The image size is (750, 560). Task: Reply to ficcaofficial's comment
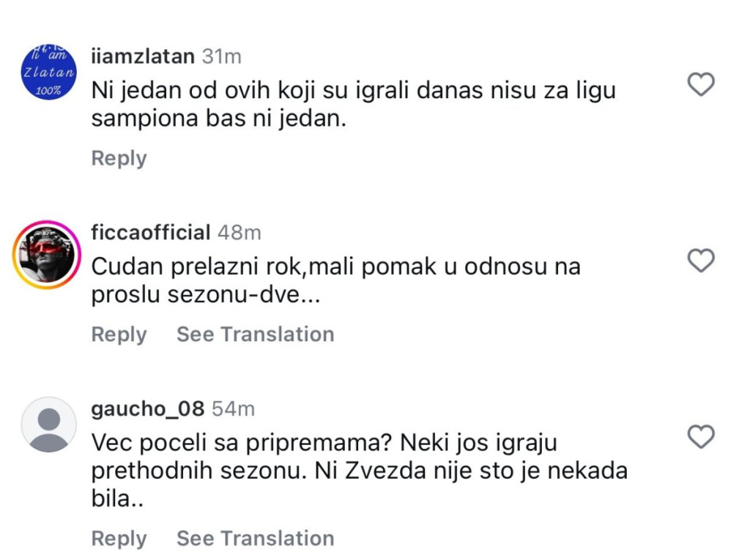119,335
